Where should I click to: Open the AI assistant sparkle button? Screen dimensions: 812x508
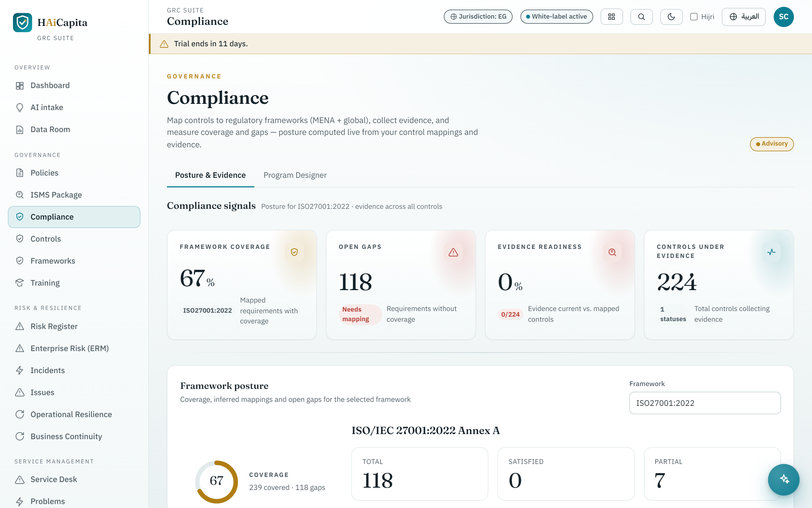pyautogui.click(x=784, y=479)
